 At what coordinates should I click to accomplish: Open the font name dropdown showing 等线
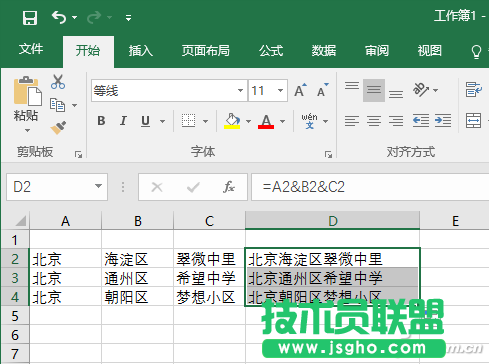pyautogui.click(x=240, y=90)
